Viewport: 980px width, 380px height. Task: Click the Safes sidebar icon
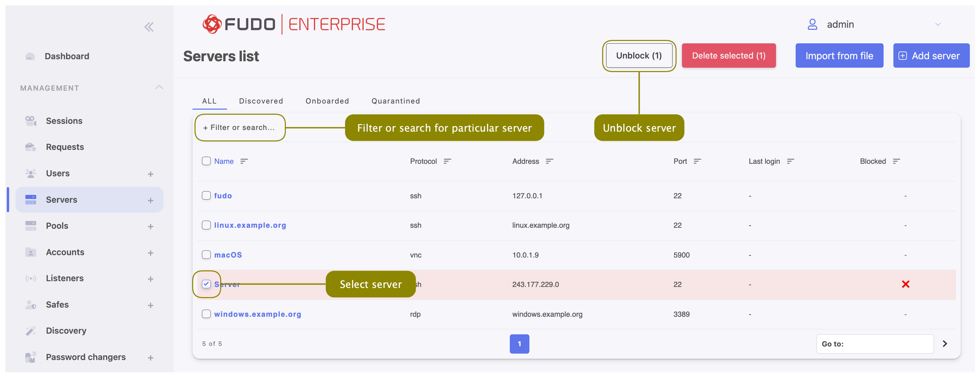(x=30, y=305)
